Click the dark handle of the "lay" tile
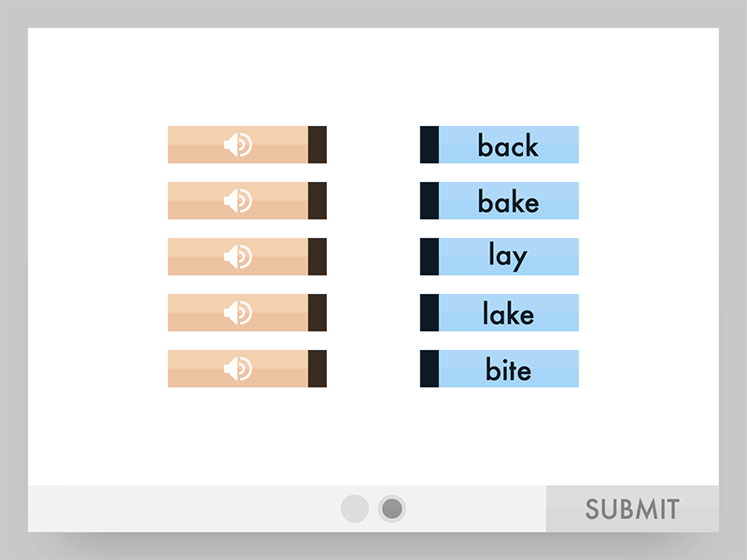Viewport: 747px width, 560px height. pos(429,257)
